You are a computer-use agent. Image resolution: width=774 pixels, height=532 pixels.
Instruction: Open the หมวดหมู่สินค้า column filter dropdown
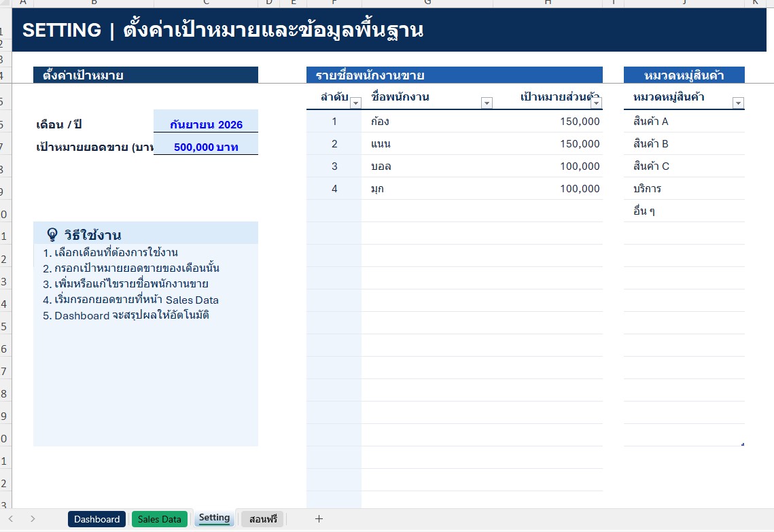click(x=739, y=103)
